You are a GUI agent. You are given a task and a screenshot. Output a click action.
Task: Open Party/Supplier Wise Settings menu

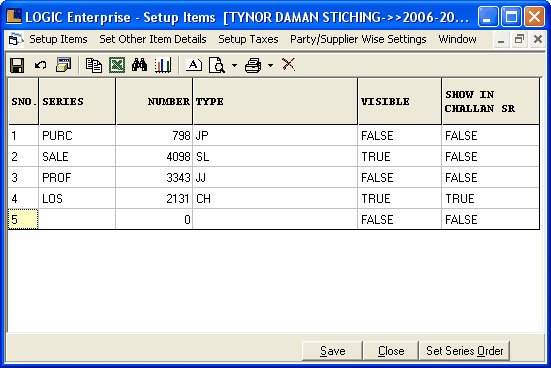click(358, 39)
